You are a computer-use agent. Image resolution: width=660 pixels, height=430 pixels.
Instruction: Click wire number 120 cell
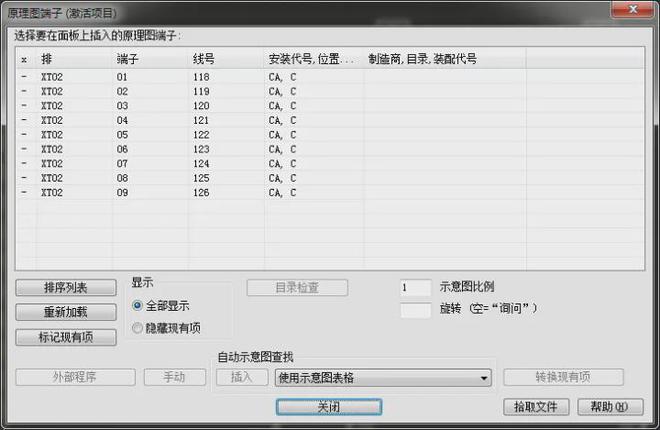tap(201, 106)
